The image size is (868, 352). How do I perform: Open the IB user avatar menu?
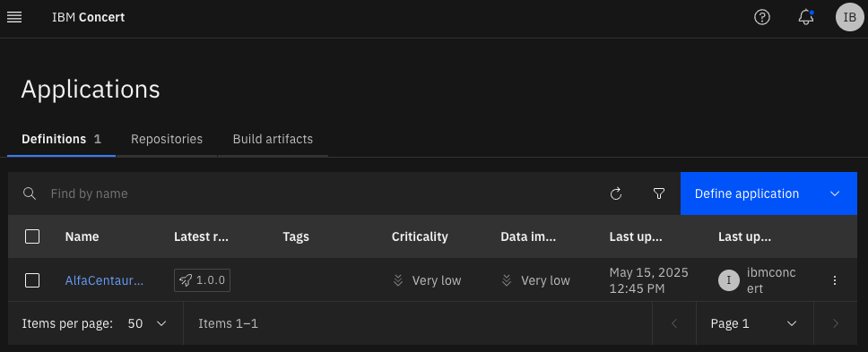[x=849, y=17]
